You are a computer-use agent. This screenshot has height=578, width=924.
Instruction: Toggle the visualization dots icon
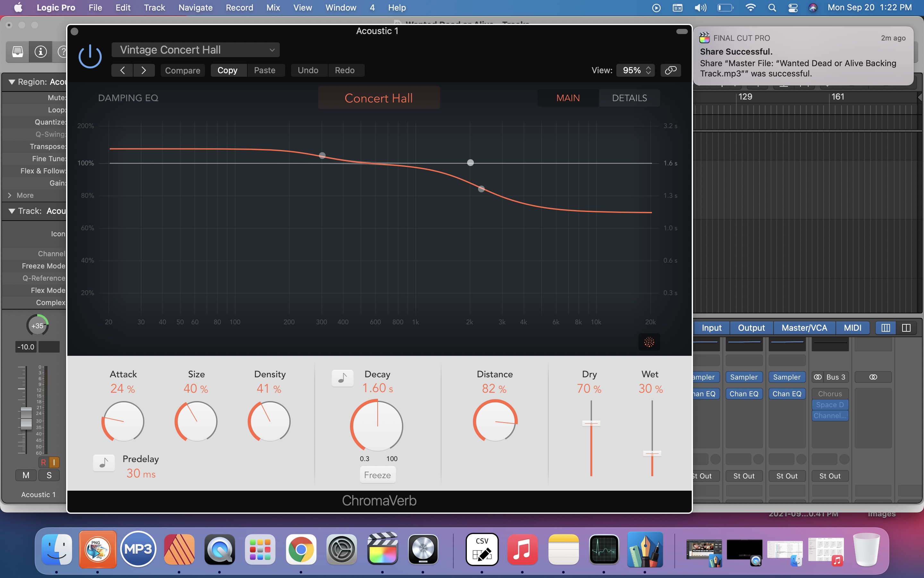pos(649,342)
